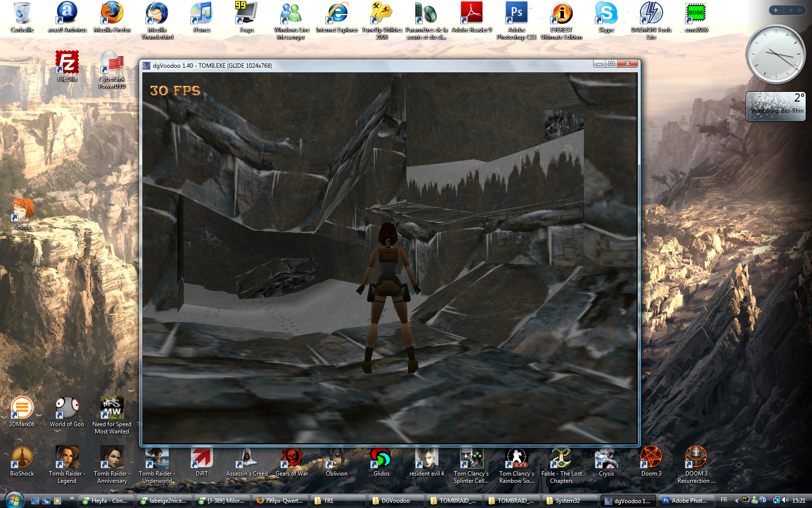Viewport: 812px width, 508px height.
Task: Open the Strasbourg weather gadget
Action: pos(776,106)
